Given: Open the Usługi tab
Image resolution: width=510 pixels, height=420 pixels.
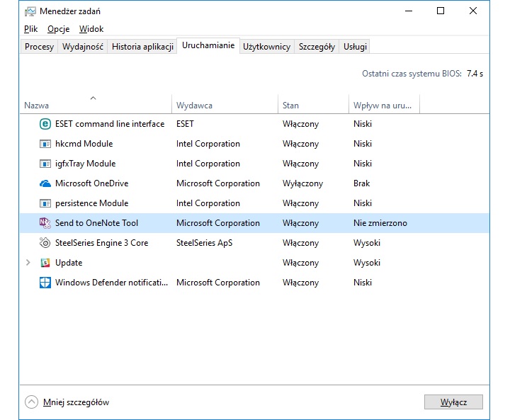Looking at the screenshot, I should pyautogui.click(x=355, y=47).
